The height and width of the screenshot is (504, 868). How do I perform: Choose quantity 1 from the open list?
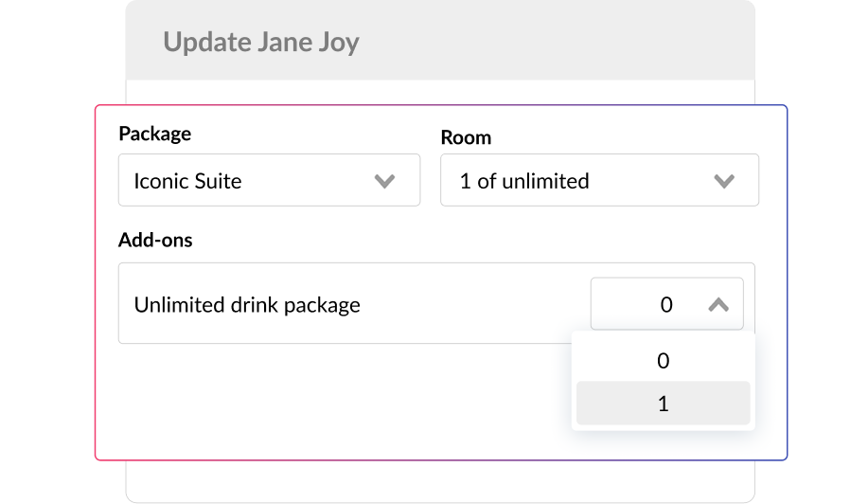click(x=663, y=404)
